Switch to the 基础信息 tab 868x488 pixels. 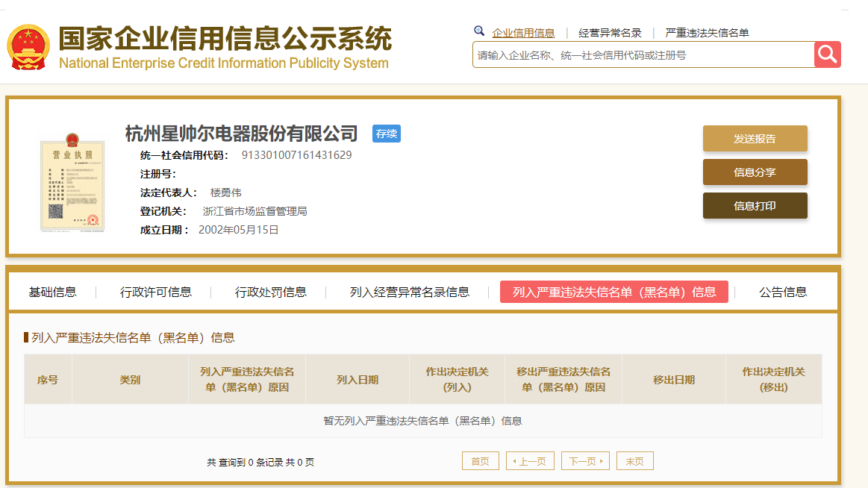[x=52, y=293]
